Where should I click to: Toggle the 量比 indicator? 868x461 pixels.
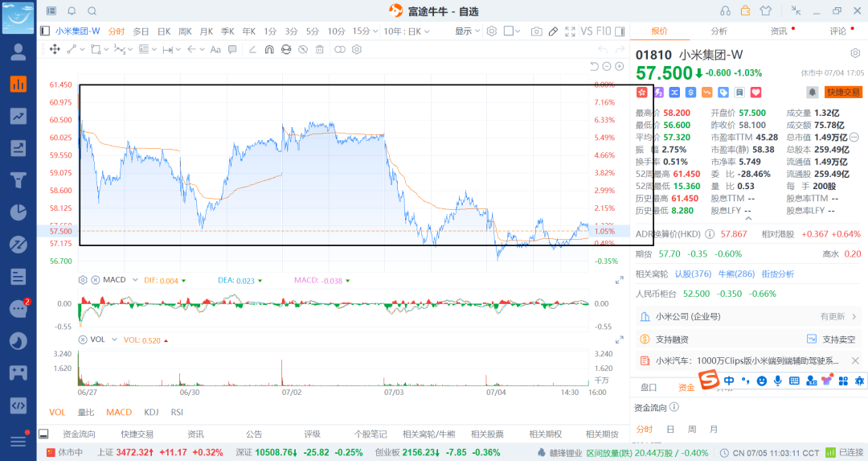pos(86,412)
